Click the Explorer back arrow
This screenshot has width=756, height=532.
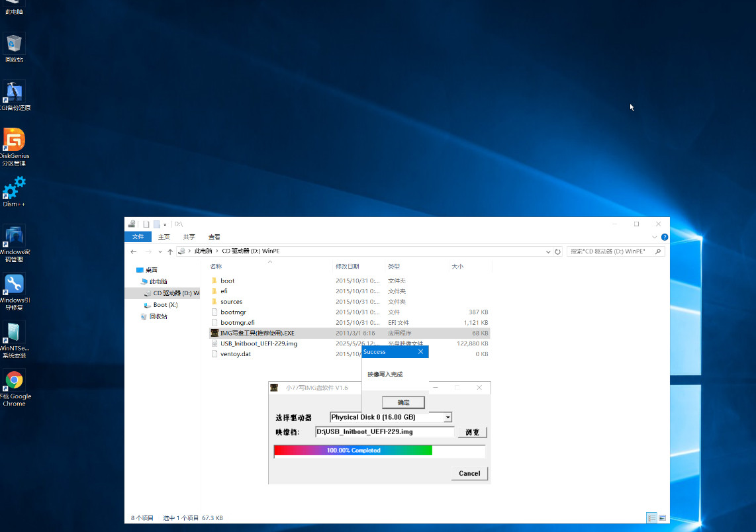click(x=134, y=251)
